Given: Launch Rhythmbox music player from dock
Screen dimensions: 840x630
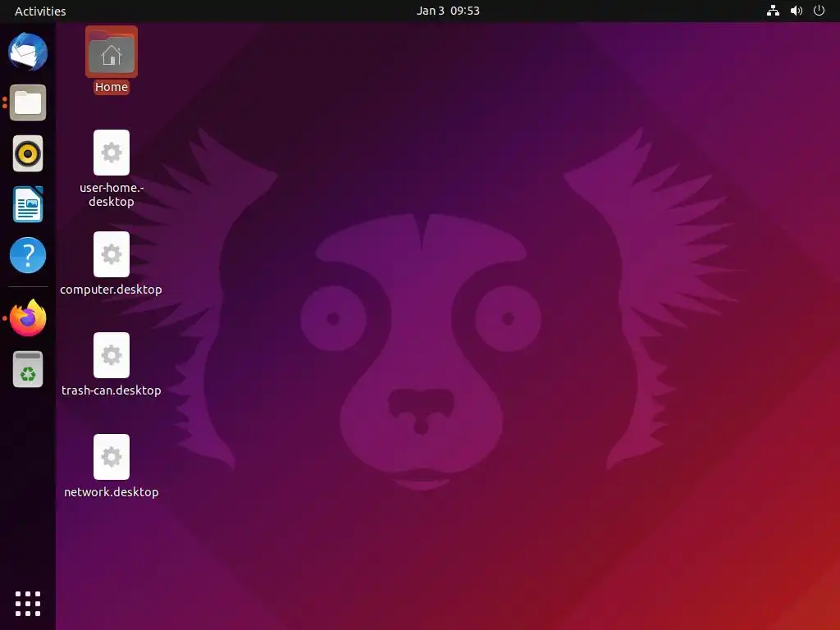Looking at the screenshot, I should [x=28, y=153].
